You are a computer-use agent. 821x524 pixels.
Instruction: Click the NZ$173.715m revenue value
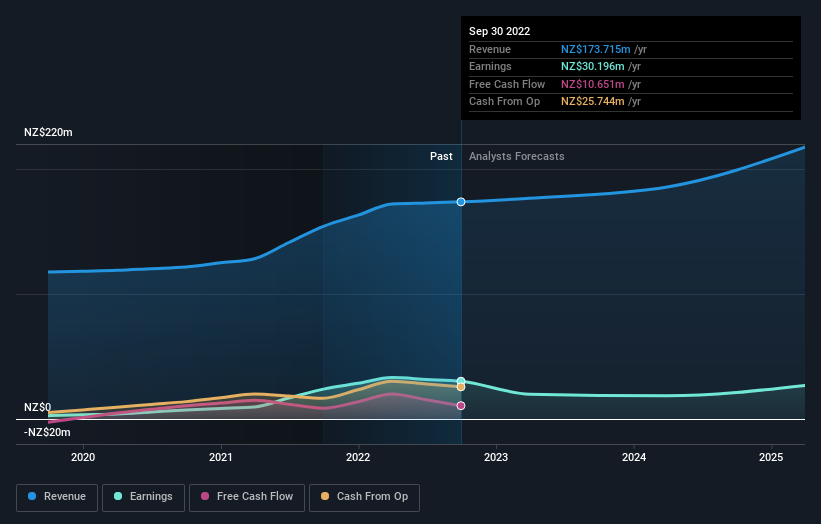[596, 49]
